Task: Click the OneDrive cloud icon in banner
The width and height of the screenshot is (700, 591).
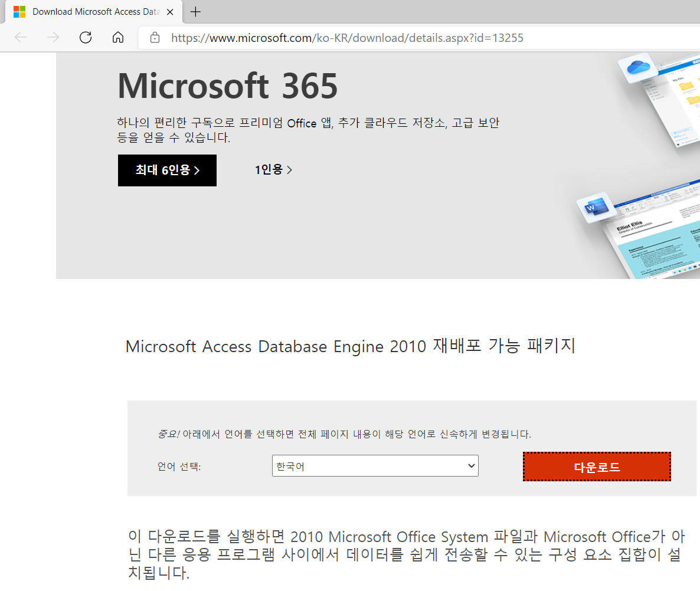Action: (637, 67)
